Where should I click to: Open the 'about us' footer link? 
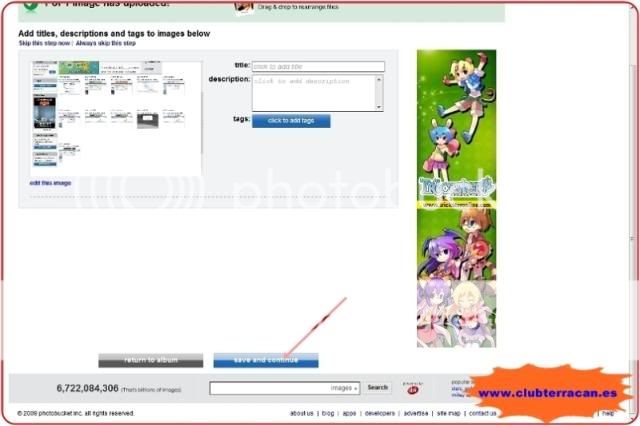pos(302,413)
